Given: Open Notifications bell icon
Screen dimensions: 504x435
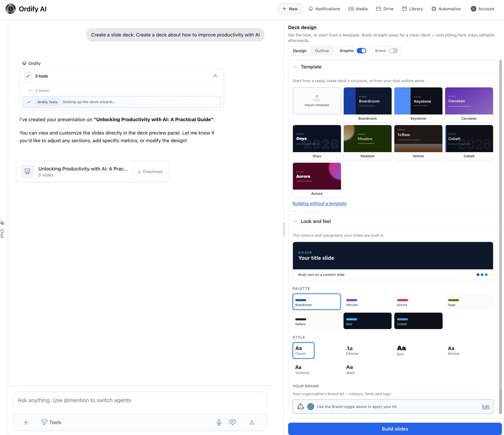Looking at the screenshot, I should (x=311, y=9).
